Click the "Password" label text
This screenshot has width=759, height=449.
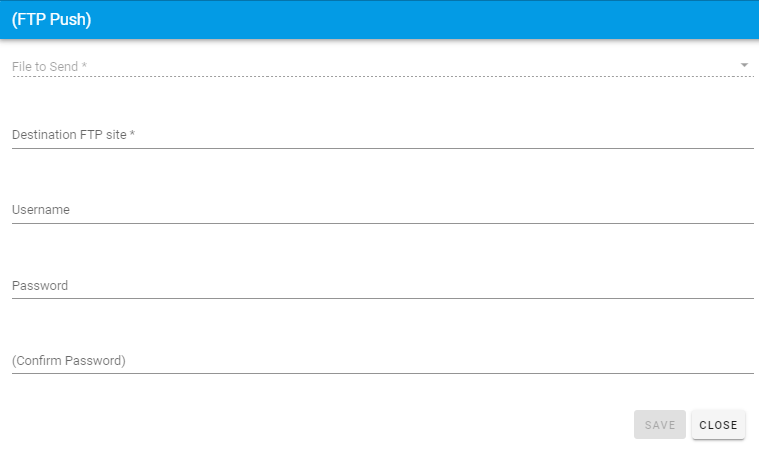40,285
